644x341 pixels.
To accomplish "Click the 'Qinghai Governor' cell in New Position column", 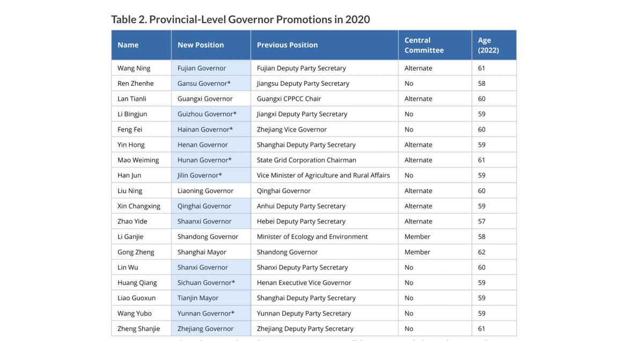I will coord(211,206).
